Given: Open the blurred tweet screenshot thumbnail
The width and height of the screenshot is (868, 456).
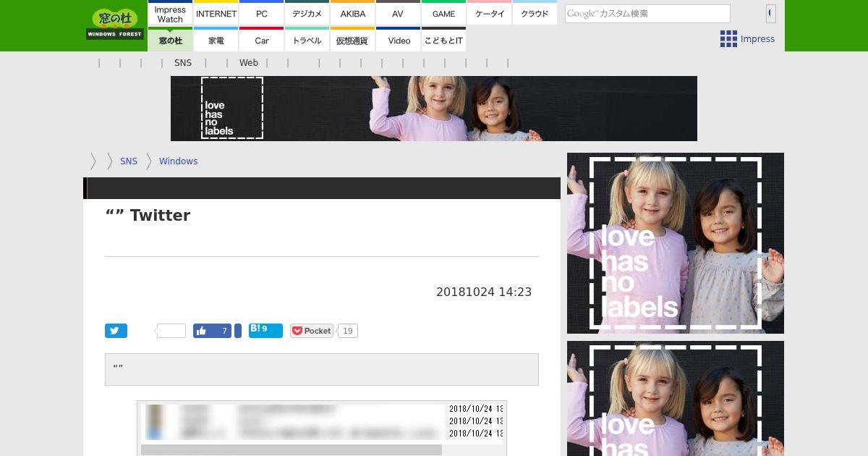Looking at the screenshot, I should point(322,428).
